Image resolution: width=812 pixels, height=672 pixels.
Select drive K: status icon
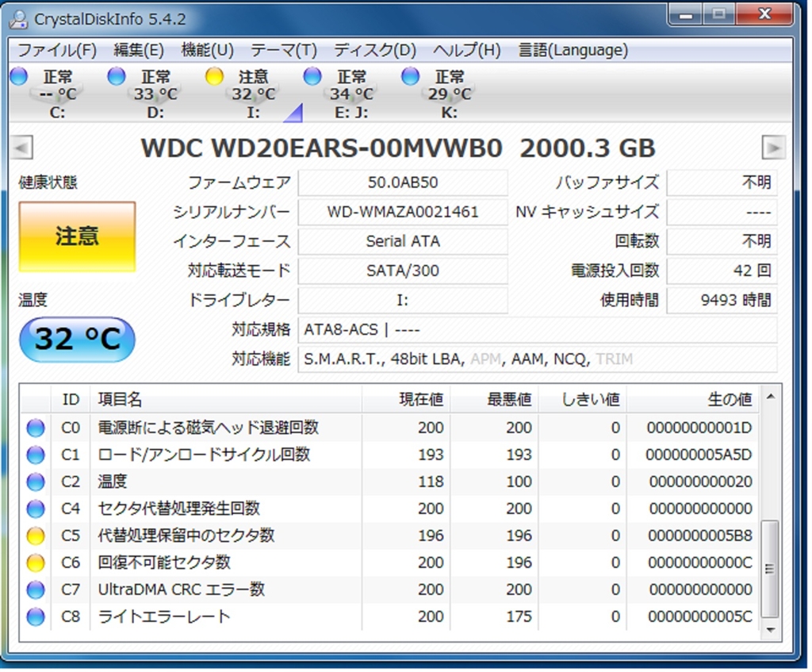click(410, 76)
